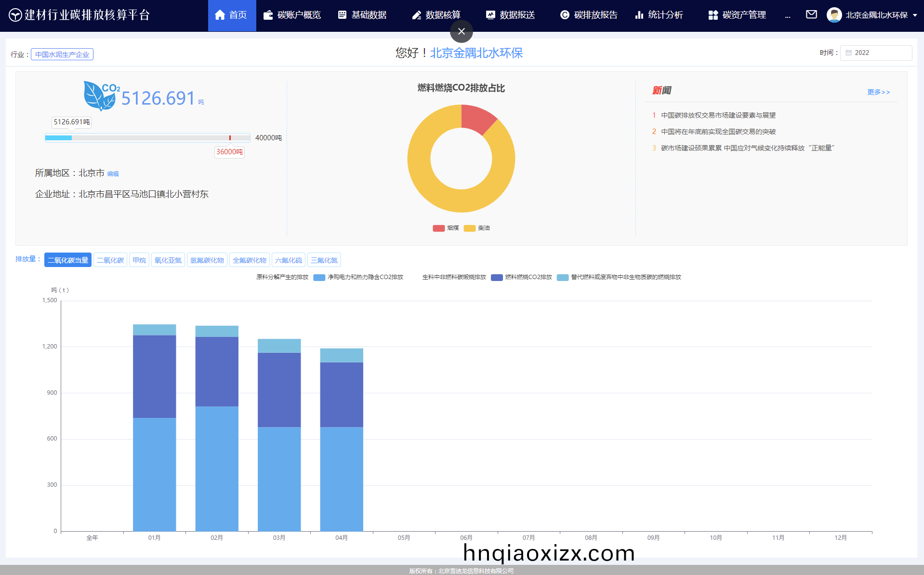Click the 碳资产管理 grid icon
Viewport: 924px width, 575px height.
coord(713,15)
